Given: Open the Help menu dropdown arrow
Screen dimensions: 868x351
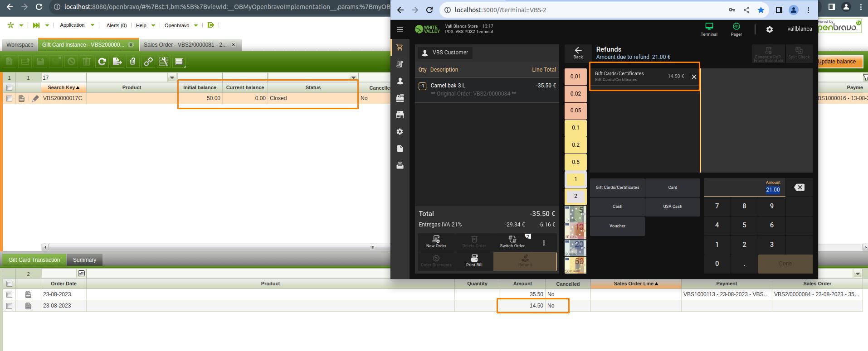Looking at the screenshot, I should point(153,25).
